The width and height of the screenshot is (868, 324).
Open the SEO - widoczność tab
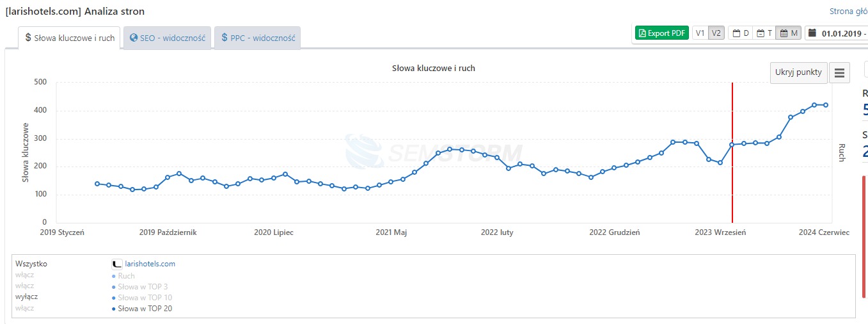point(167,38)
